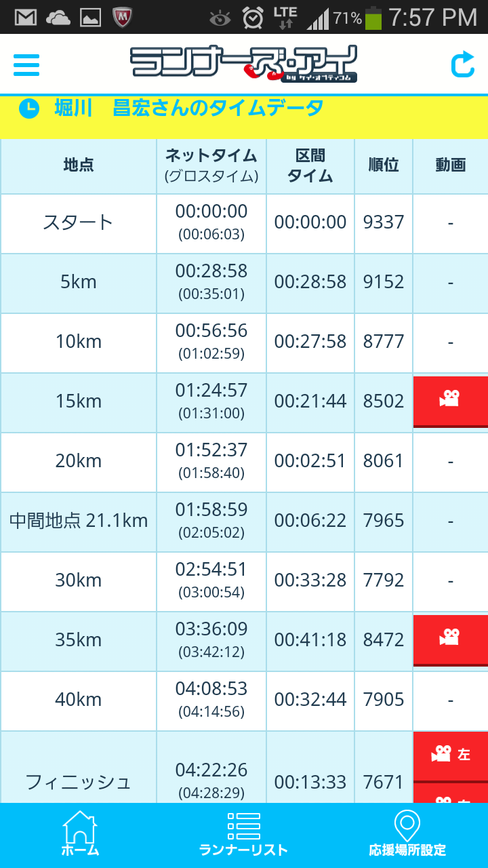Tap the ランナーズ・アイ logo
This screenshot has width=488, height=868.
coord(243,64)
